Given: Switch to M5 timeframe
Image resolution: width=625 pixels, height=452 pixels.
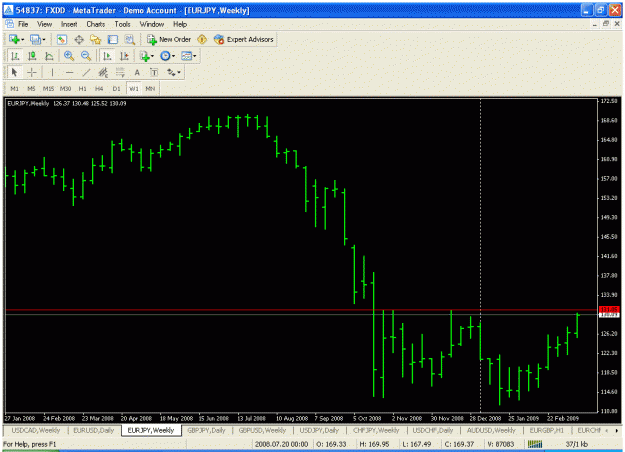Looking at the screenshot, I should coord(31,88).
